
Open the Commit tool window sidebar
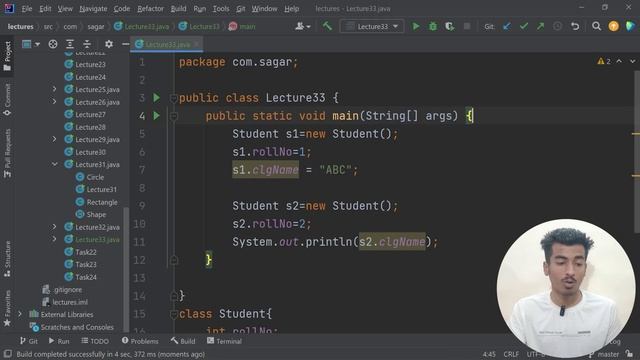tap(7, 100)
